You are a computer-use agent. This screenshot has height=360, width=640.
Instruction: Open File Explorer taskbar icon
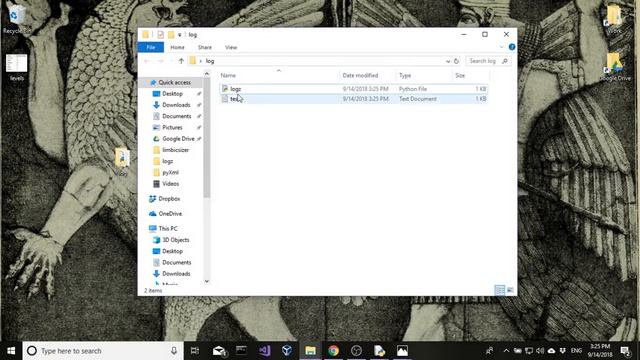click(310, 351)
